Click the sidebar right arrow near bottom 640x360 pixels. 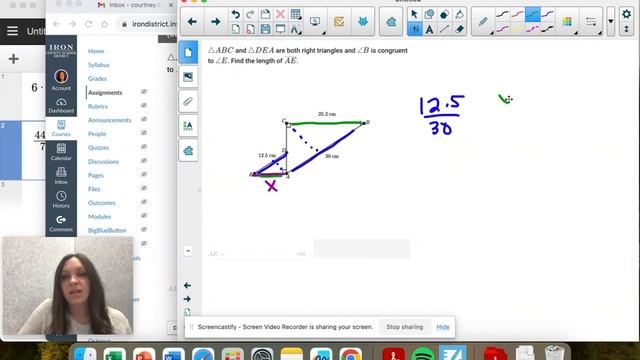[x=187, y=299]
